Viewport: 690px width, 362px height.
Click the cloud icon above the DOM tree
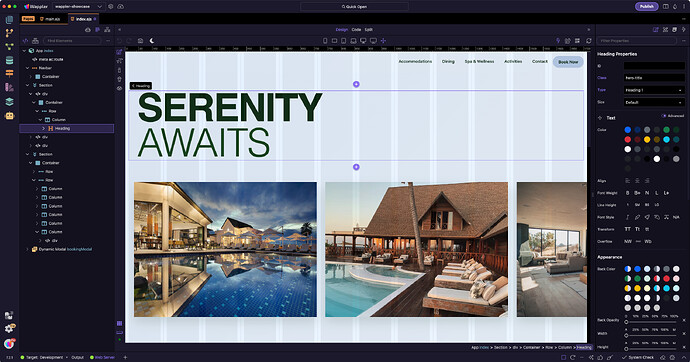(x=88, y=29)
